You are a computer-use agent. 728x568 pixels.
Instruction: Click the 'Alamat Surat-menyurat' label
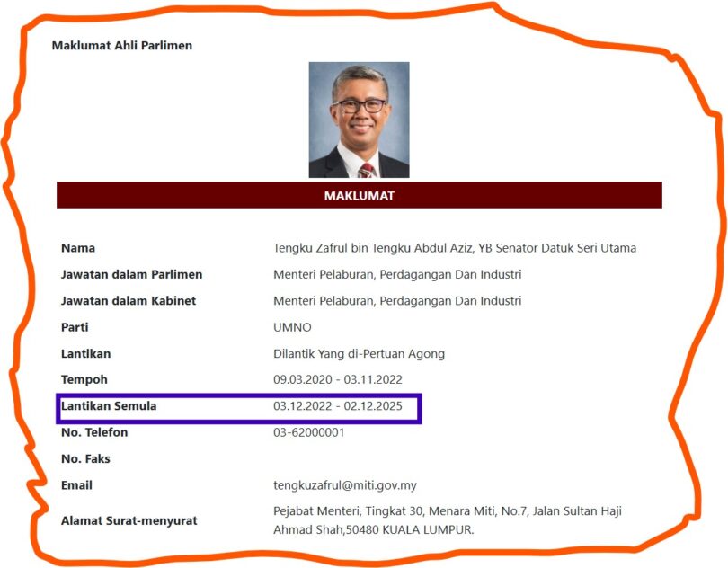129,520
